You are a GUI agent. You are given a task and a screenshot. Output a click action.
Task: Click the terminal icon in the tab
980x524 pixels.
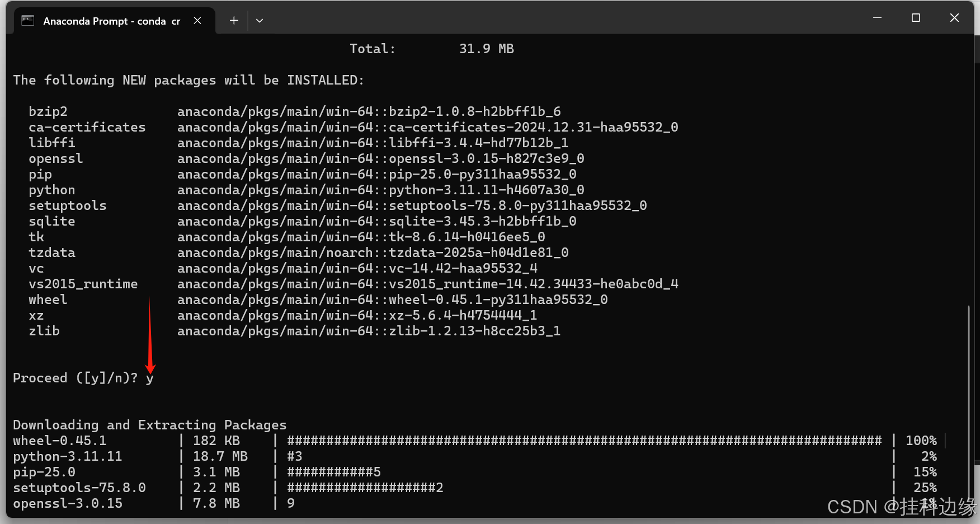tap(28, 21)
